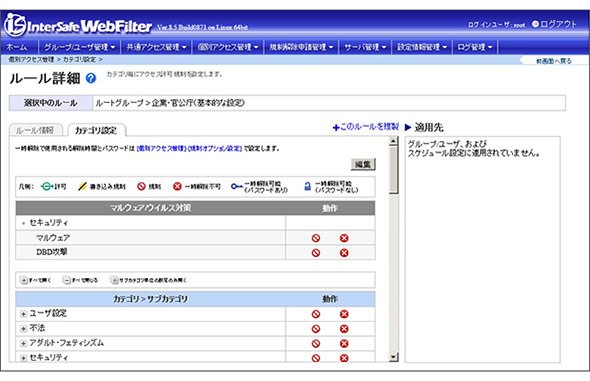
Task: Open 規制解除申請管理 dropdown menu
Action: 301,47
